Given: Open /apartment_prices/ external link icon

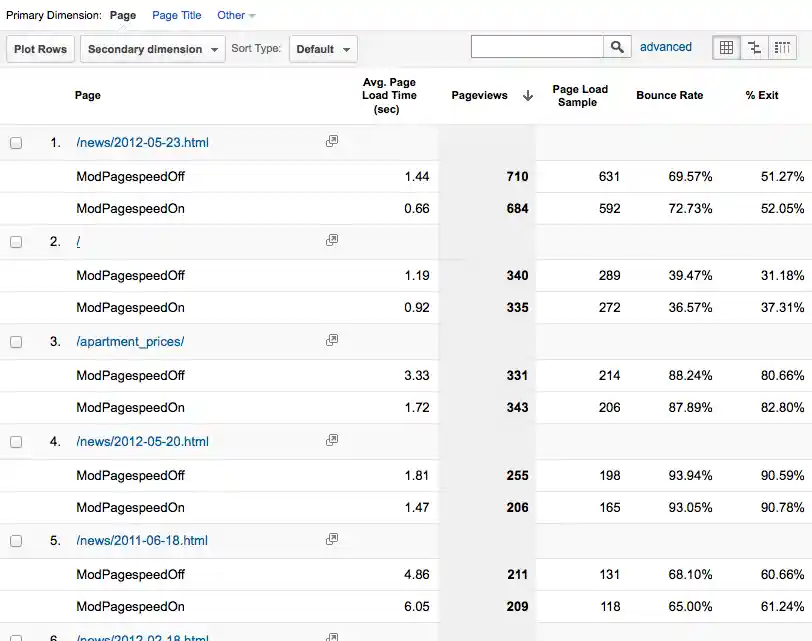Looking at the screenshot, I should coord(332,341).
